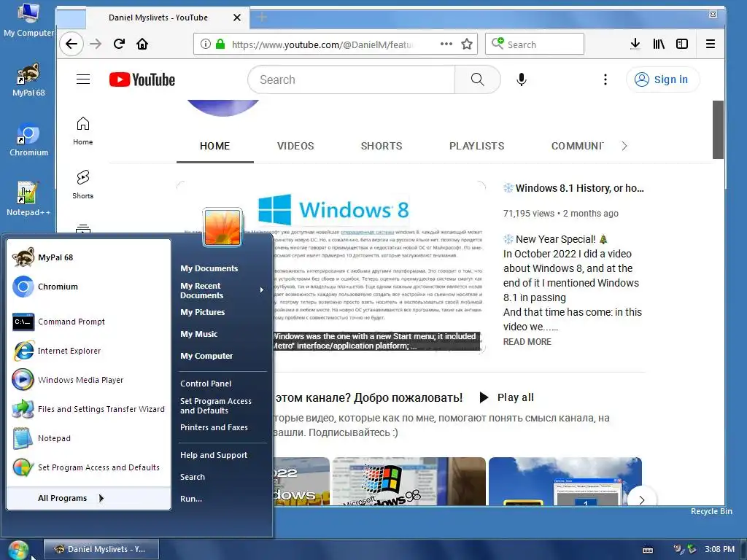Switch to the SHORTS channel tab
The height and width of the screenshot is (560, 747).
(x=382, y=146)
